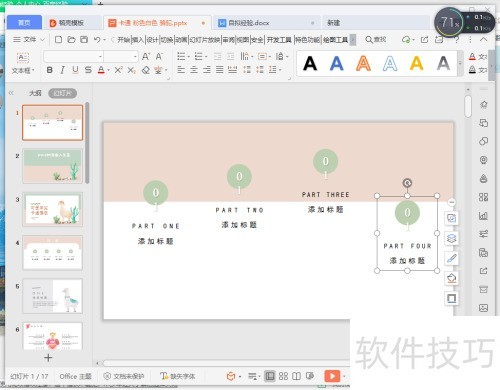
Task: Open the 开始 ribbon tab
Action: (x=123, y=40)
